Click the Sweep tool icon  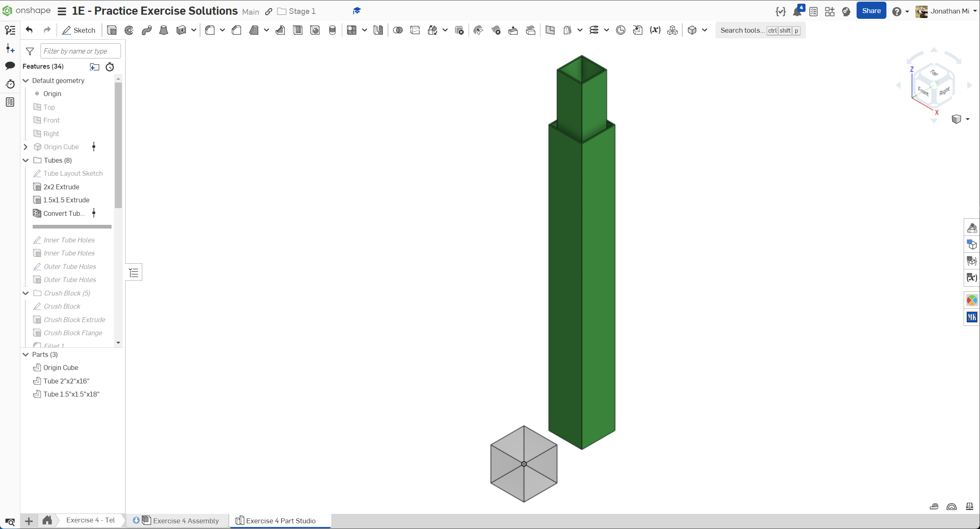point(146,30)
